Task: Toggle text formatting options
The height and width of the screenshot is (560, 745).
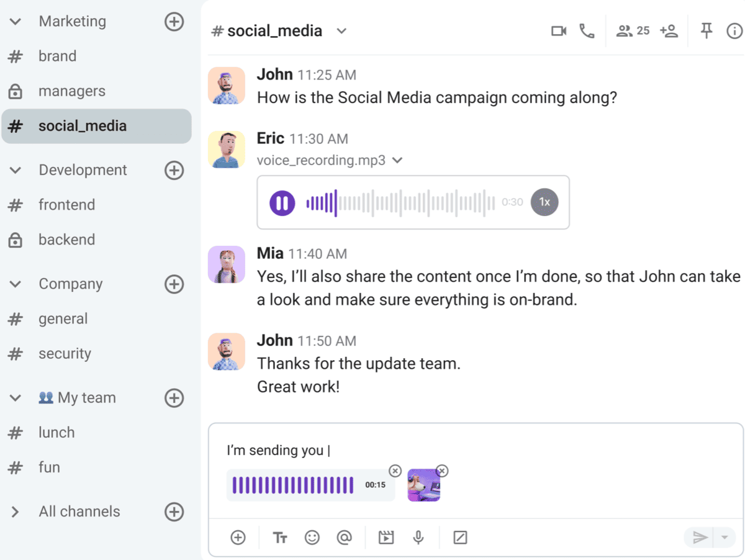Action: (280, 538)
